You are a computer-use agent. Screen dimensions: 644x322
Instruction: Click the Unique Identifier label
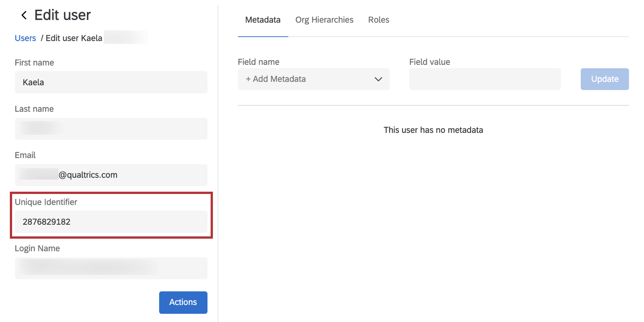click(x=46, y=202)
